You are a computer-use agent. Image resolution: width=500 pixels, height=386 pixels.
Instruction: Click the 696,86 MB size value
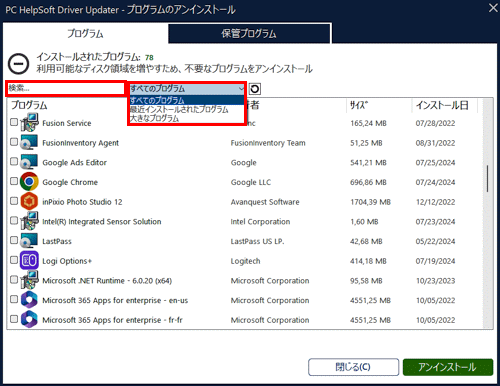coord(368,182)
